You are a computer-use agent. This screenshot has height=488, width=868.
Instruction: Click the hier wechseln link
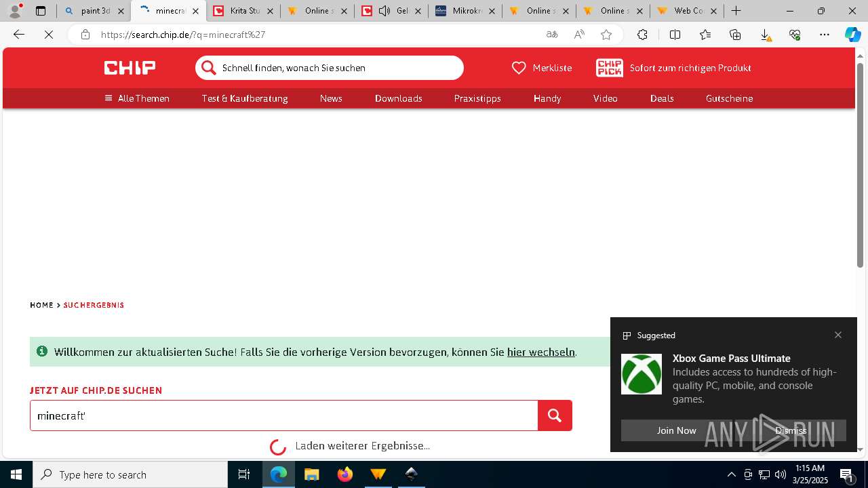(x=541, y=352)
